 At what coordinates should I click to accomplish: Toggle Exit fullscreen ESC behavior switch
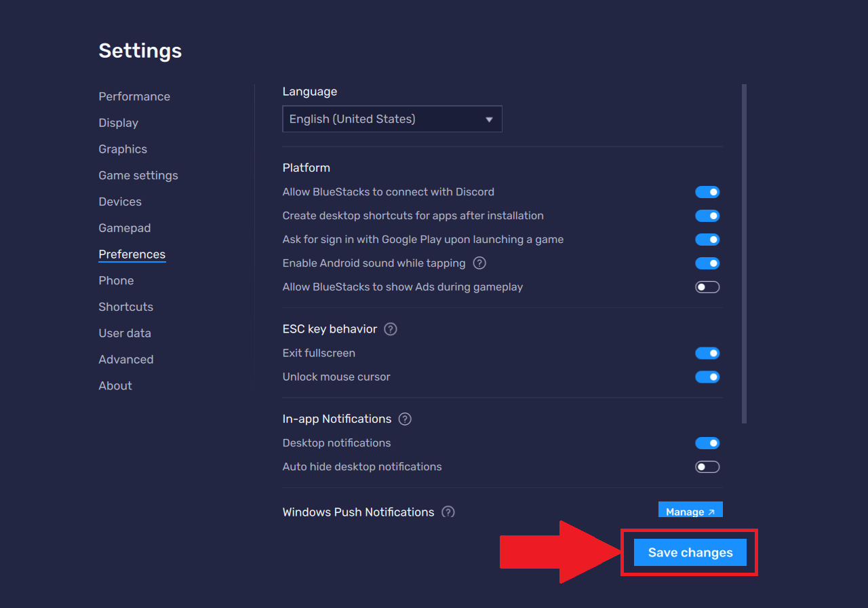click(707, 354)
